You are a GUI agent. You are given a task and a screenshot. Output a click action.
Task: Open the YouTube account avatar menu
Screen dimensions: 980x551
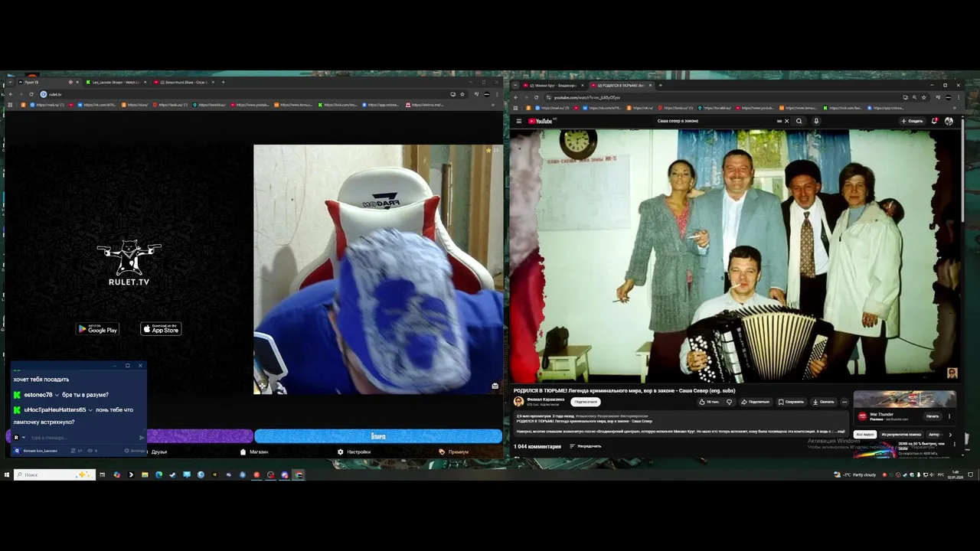(x=949, y=121)
